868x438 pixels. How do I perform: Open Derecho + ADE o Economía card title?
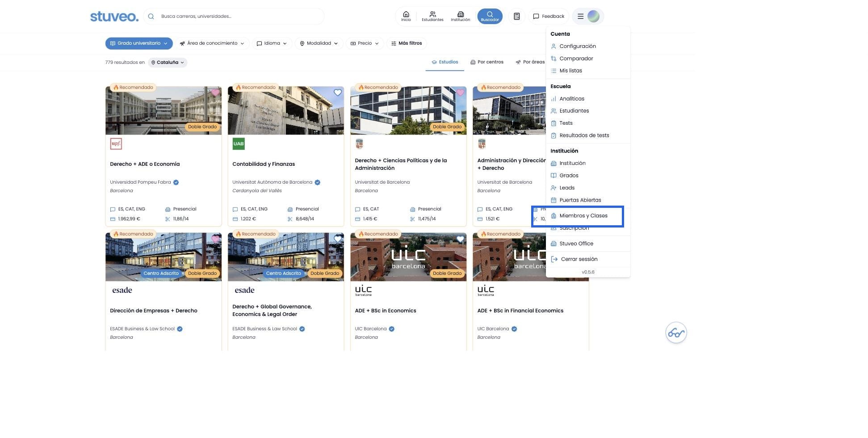145,164
